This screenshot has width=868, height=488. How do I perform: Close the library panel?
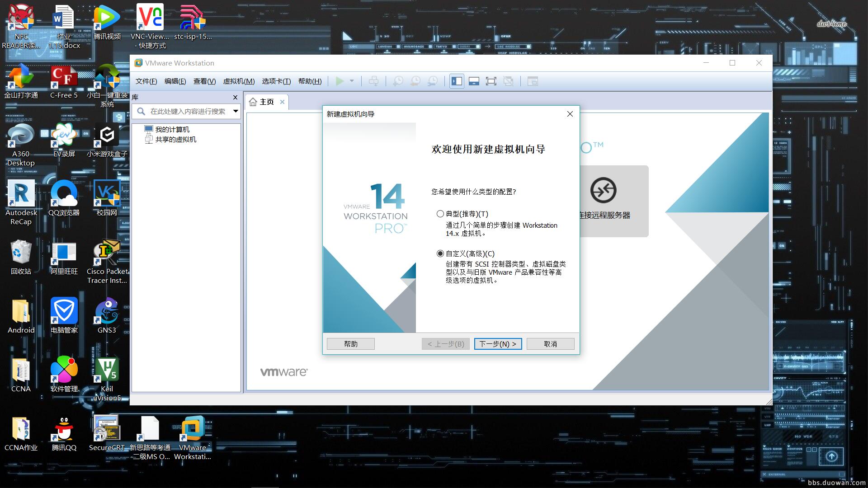pyautogui.click(x=235, y=97)
